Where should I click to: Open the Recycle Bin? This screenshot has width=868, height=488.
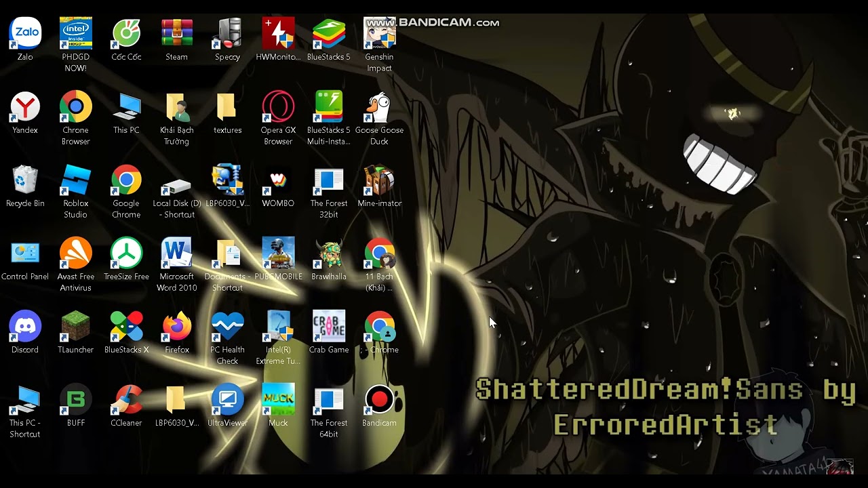coord(25,180)
